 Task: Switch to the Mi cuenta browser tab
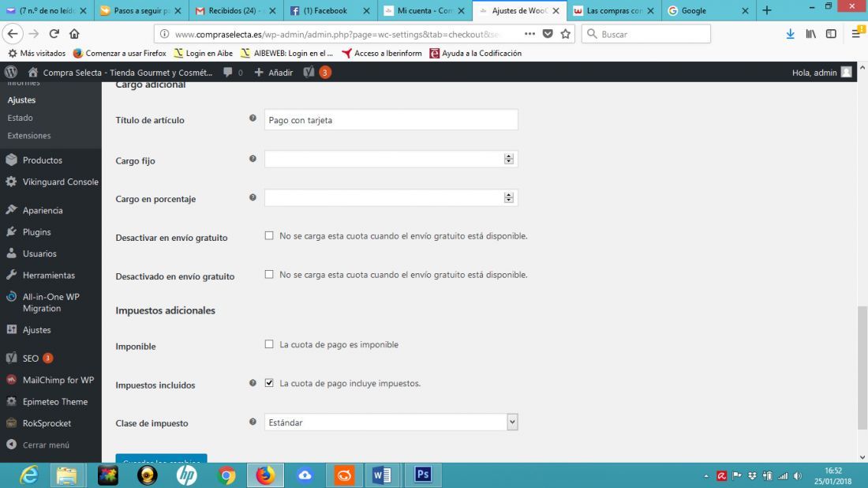[x=425, y=10]
